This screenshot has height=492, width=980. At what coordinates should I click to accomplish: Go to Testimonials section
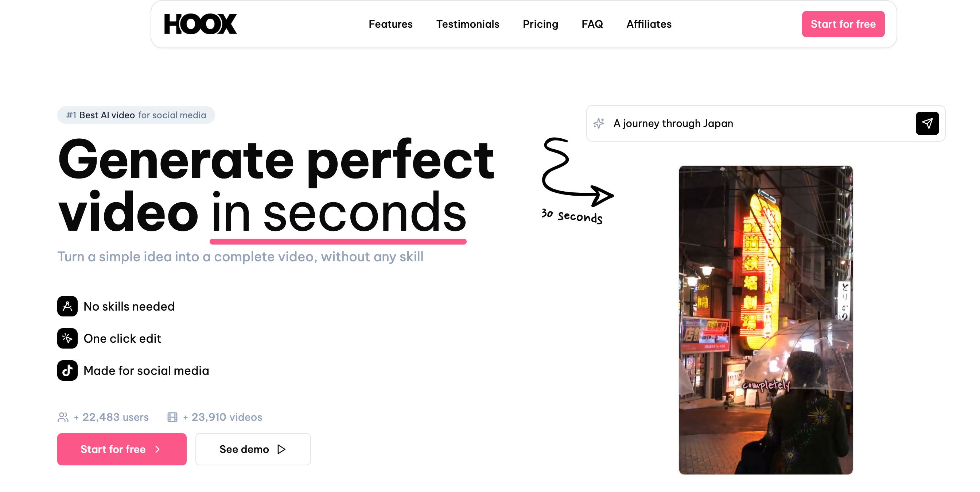[x=467, y=24]
